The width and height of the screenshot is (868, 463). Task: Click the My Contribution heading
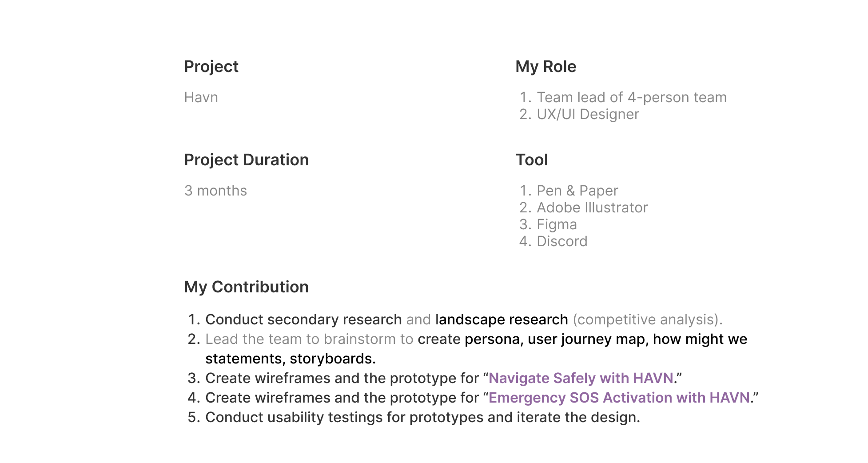click(x=247, y=287)
